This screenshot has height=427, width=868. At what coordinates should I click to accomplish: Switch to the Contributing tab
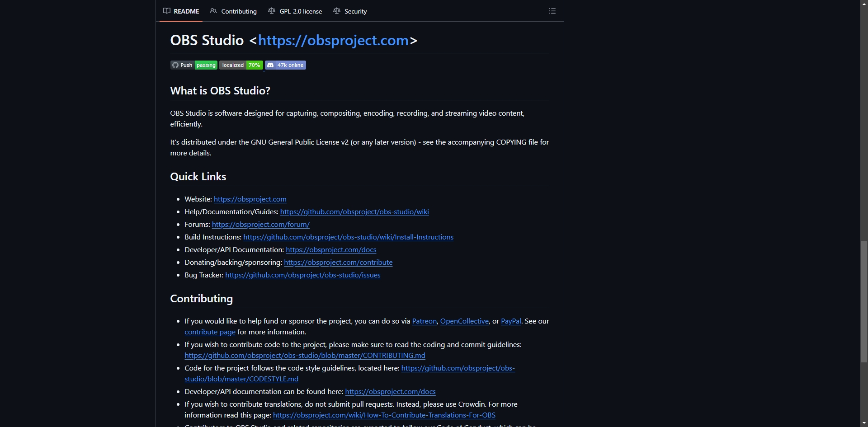click(x=233, y=11)
